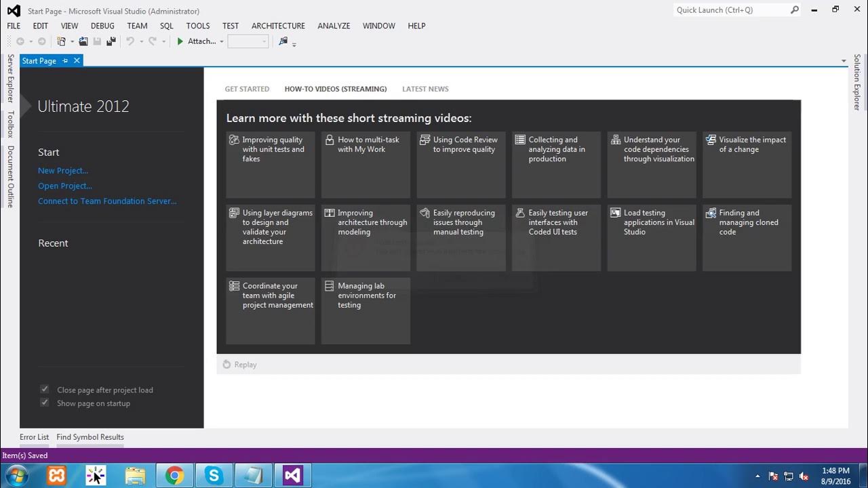Image resolution: width=868 pixels, height=488 pixels.
Task: Open the FILE menu
Action: coord(14,26)
